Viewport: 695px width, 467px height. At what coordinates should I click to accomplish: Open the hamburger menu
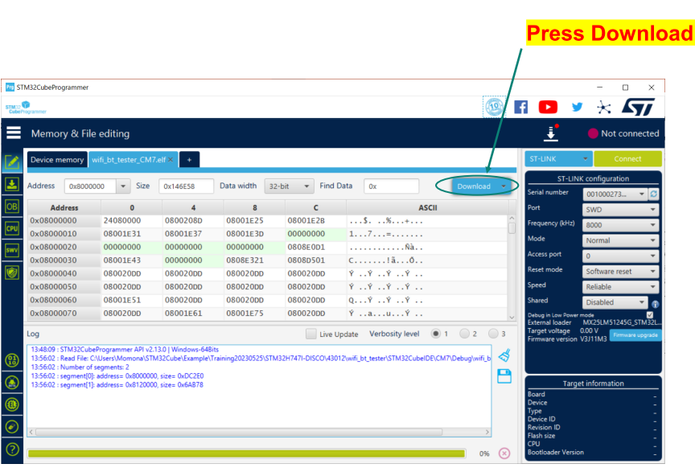(x=13, y=133)
